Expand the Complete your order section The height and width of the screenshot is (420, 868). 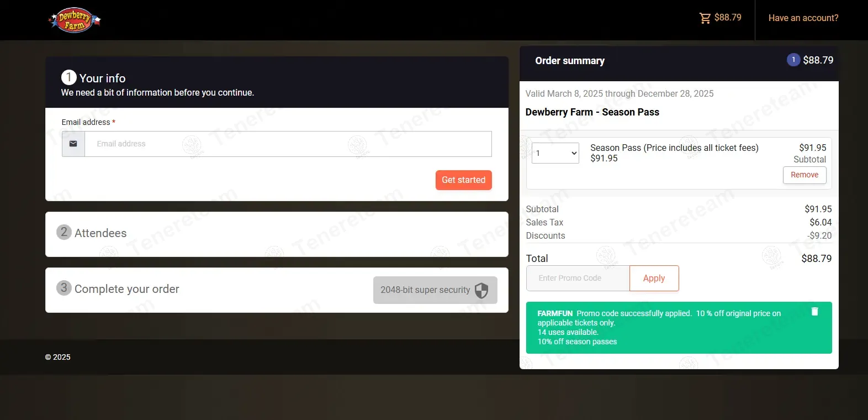click(x=127, y=289)
